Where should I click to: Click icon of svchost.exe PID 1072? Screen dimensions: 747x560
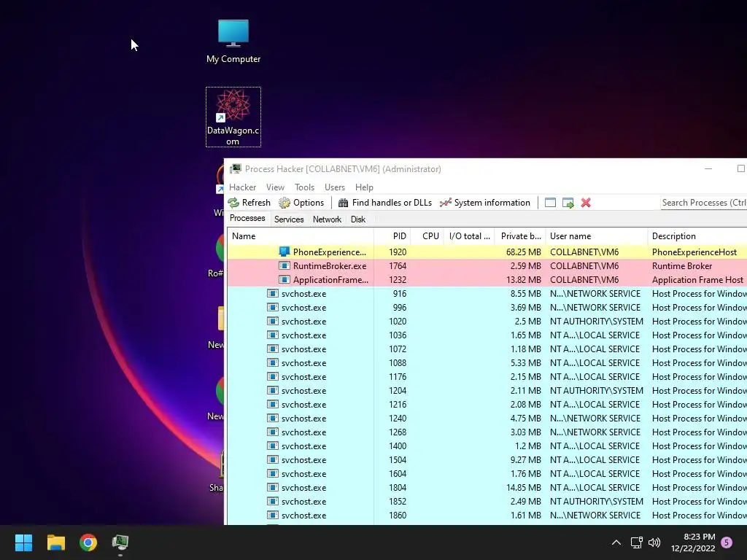[x=273, y=349]
